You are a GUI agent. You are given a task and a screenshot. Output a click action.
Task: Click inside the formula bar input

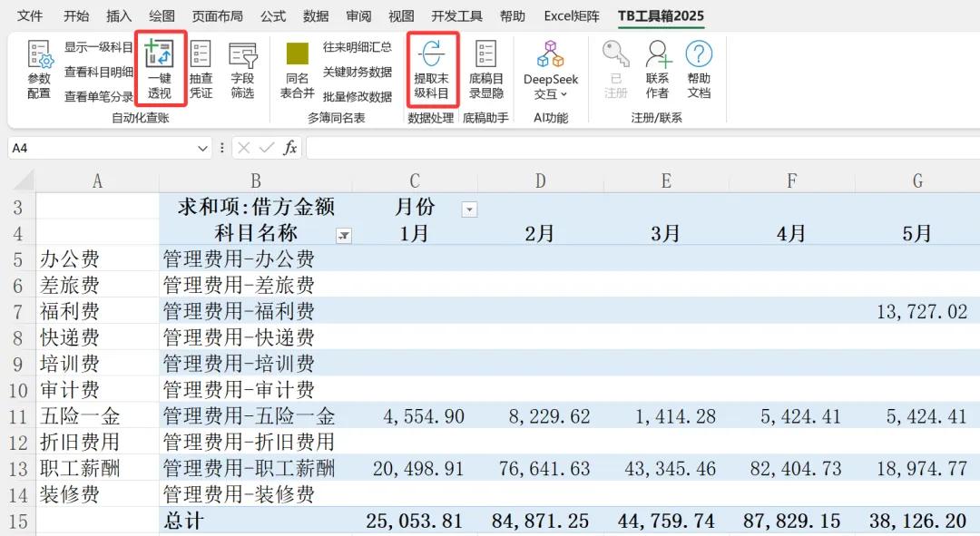click(x=642, y=148)
